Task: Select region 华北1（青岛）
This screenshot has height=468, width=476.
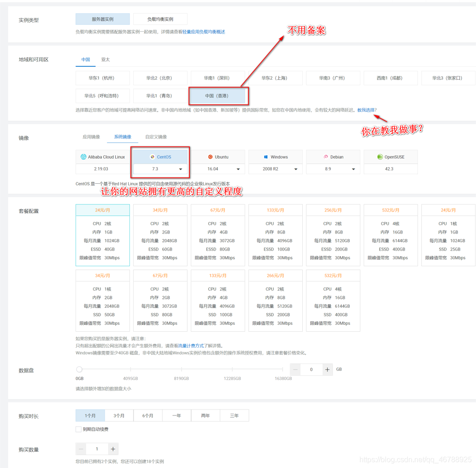Action: tap(160, 96)
